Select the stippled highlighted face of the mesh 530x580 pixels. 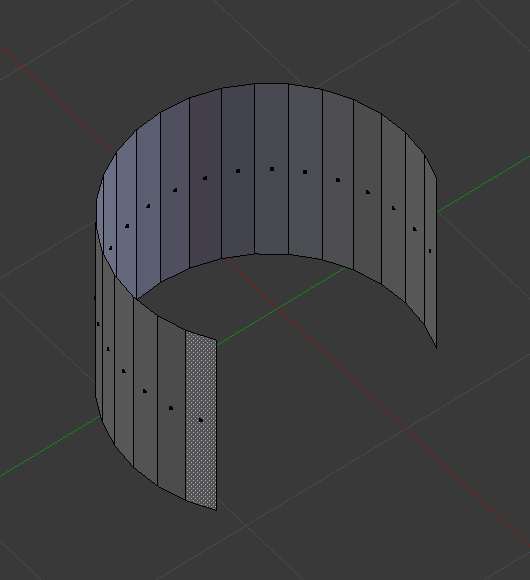[201, 420]
